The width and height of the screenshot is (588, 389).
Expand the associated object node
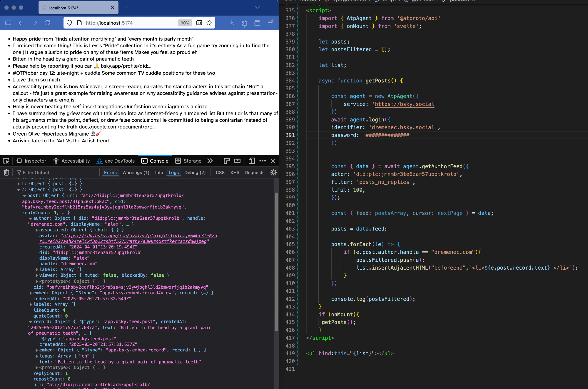37,230
